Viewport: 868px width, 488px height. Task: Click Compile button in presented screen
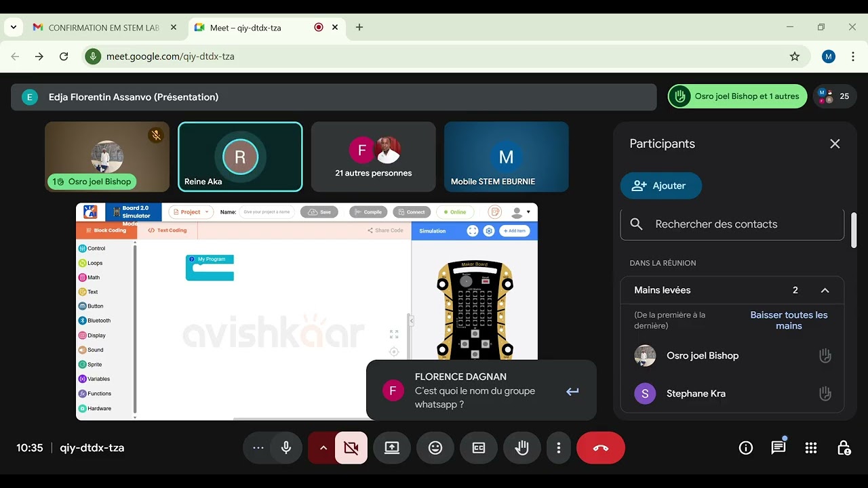pyautogui.click(x=368, y=212)
